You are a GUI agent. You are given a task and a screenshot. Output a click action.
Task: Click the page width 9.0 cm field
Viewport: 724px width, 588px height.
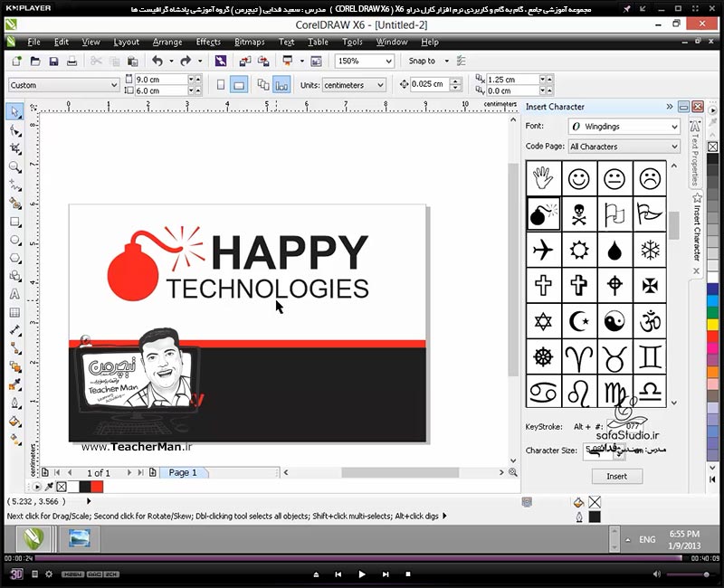pyautogui.click(x=161, y=80)
